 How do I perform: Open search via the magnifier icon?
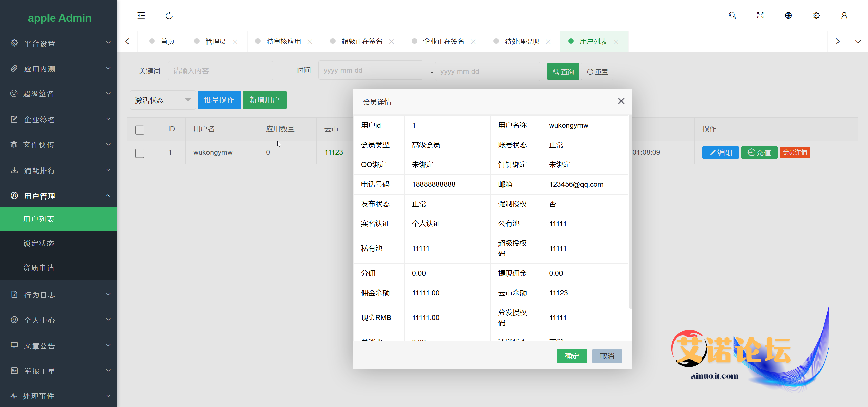(x=732, y=16)
